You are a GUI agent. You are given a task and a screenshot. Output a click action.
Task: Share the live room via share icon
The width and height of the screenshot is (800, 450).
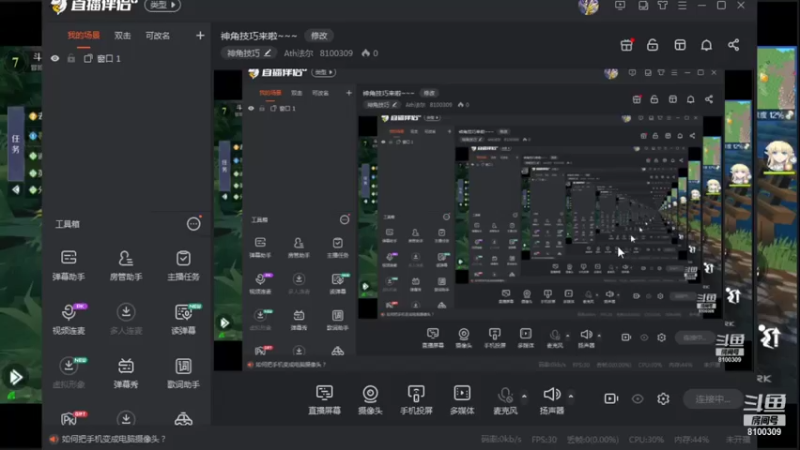[x=733, y=45]
